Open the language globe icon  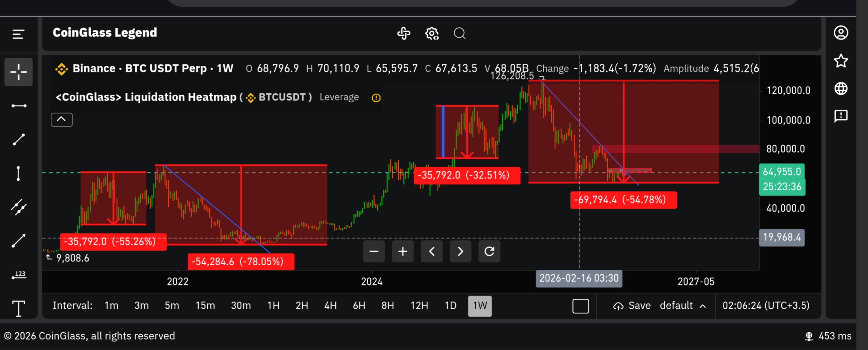[x=841, y=88]
